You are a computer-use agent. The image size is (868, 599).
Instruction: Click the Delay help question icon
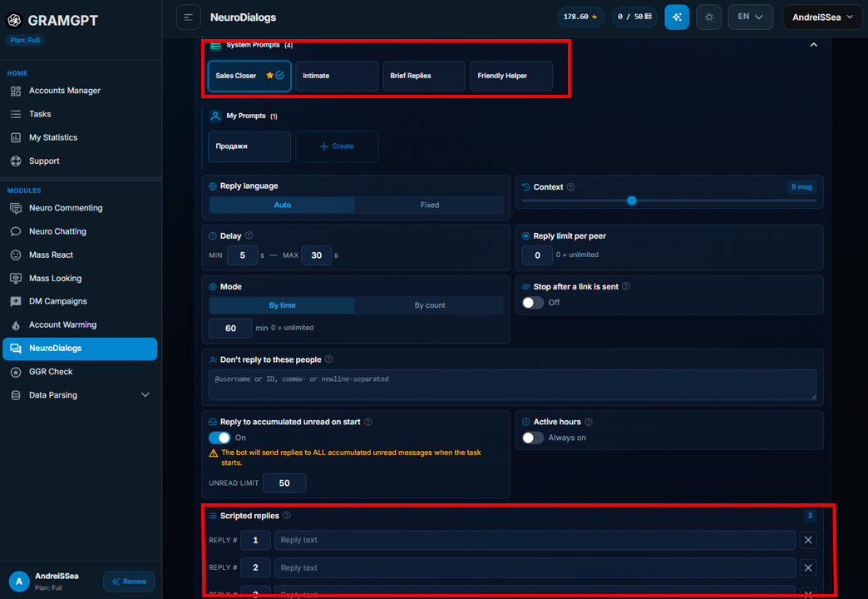pos(249,235)
